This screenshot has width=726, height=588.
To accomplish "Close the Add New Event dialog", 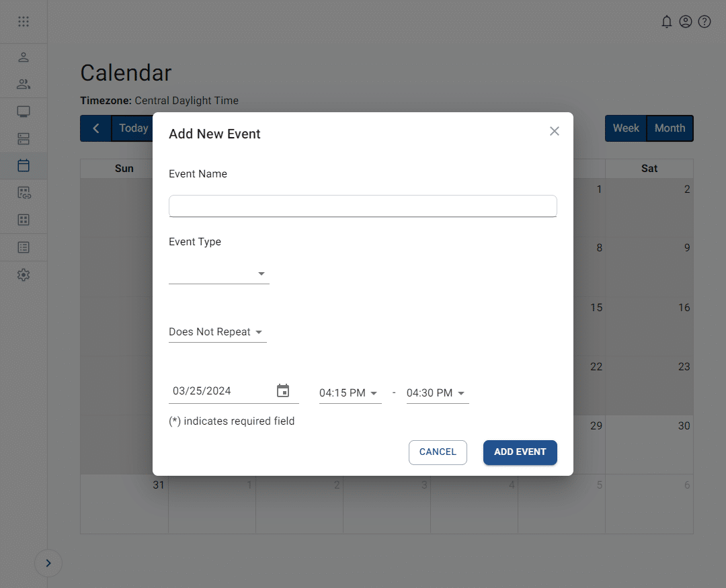I will point(555,131).
